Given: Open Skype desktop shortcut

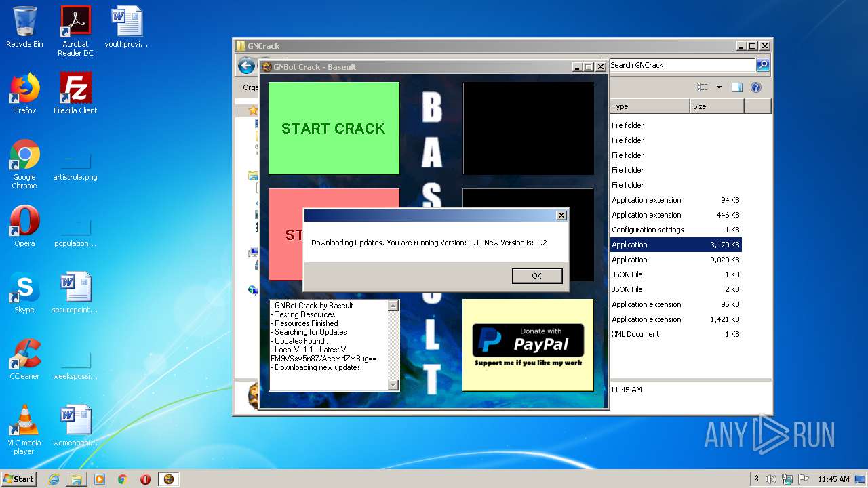Looking at the screenshot, I should 24,293.
